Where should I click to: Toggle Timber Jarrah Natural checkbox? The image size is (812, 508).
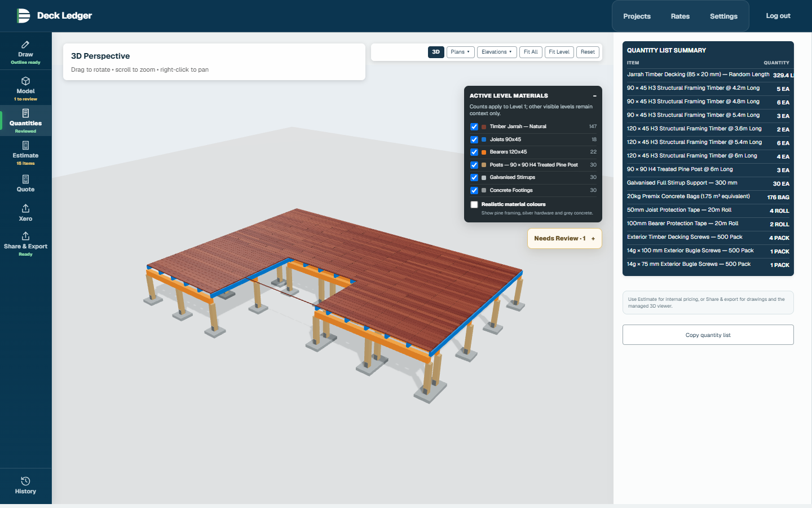pyautogui.click(x=474, y=127)
